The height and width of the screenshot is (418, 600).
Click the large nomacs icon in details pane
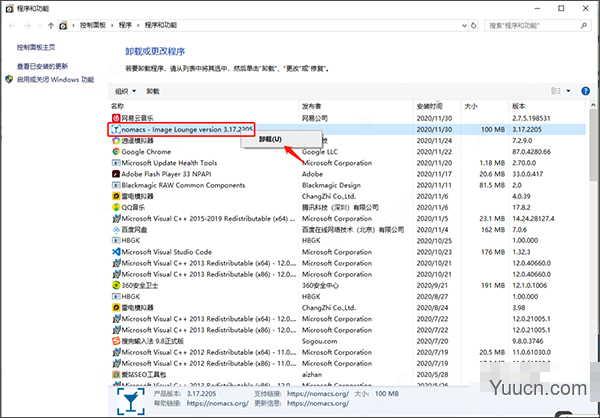(131, 401)
